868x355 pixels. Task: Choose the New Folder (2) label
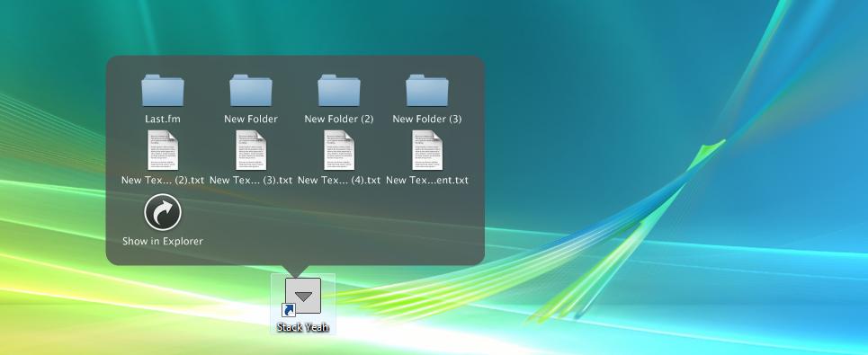(x=339, y=119)
